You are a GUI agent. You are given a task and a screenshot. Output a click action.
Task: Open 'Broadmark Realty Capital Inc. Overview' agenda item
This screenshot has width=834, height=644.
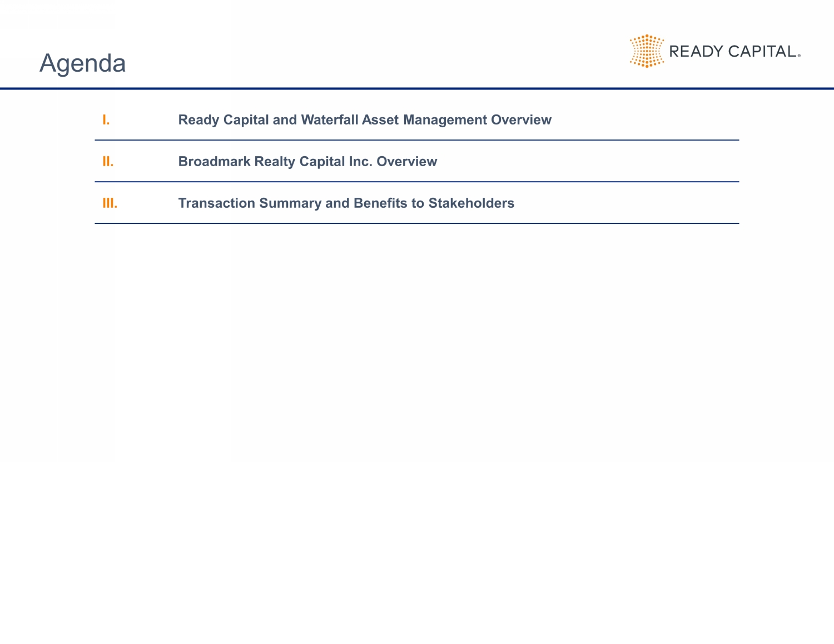click(x=307, y=162)
